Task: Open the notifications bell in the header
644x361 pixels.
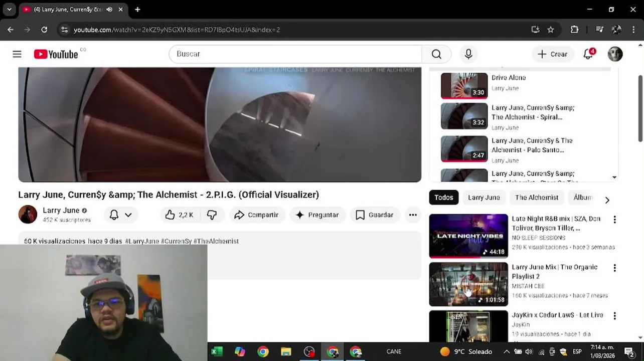Action: click(x=588, y=54)
